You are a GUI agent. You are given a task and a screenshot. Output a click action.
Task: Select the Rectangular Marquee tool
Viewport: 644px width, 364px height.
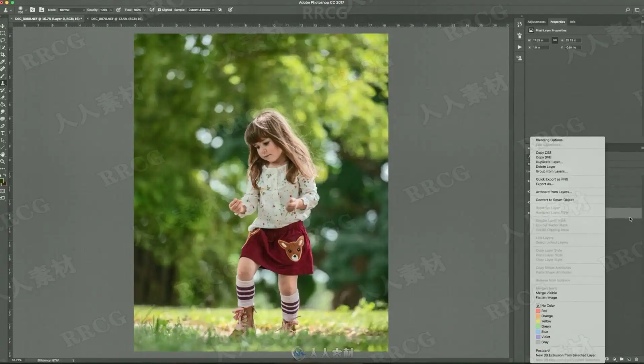(x=3, y=33)
